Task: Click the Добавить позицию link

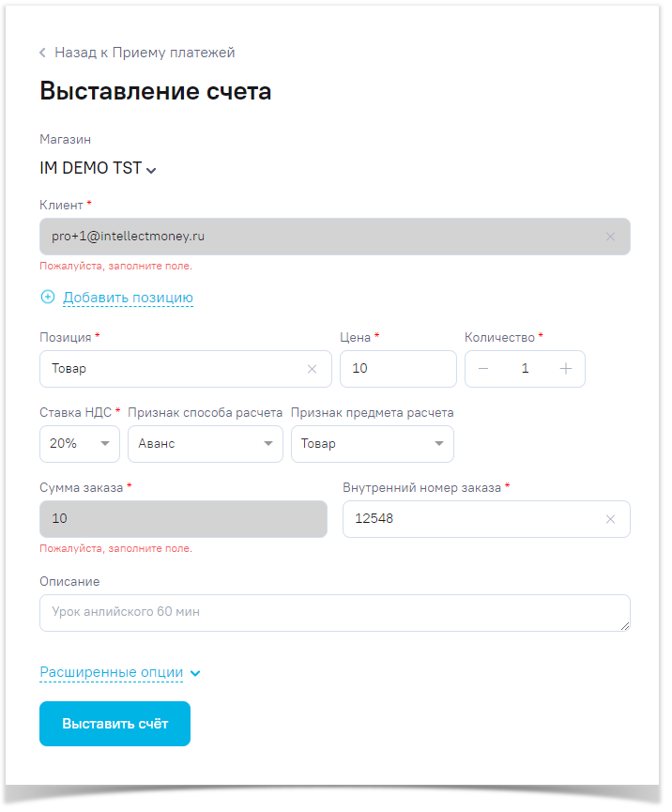Action: tap(128, 298)
